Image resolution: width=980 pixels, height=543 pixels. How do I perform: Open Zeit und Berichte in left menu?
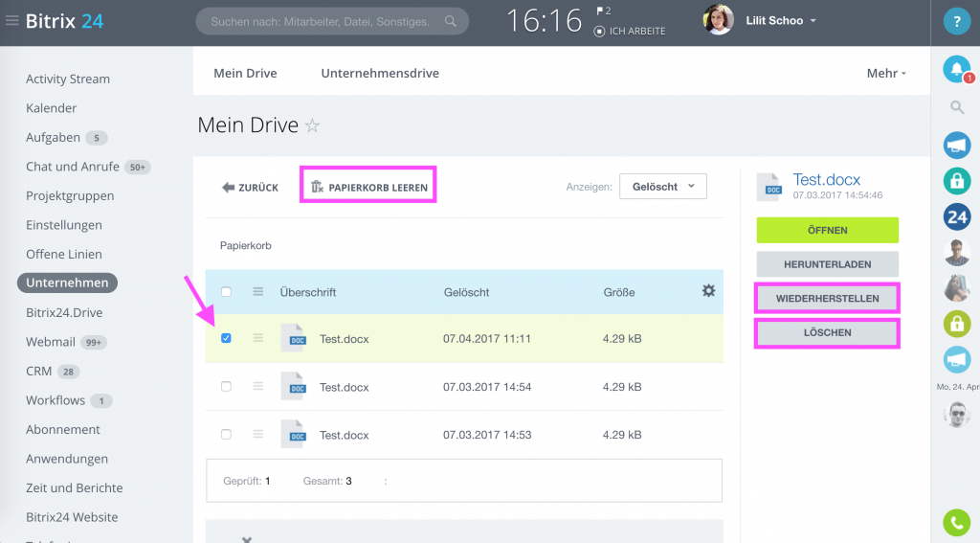[x=75, y=488]
